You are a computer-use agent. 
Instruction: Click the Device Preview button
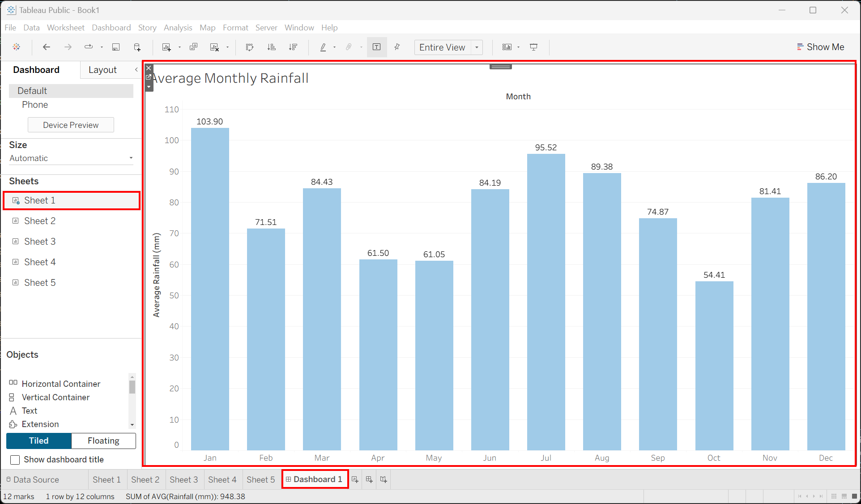(71, 125)
